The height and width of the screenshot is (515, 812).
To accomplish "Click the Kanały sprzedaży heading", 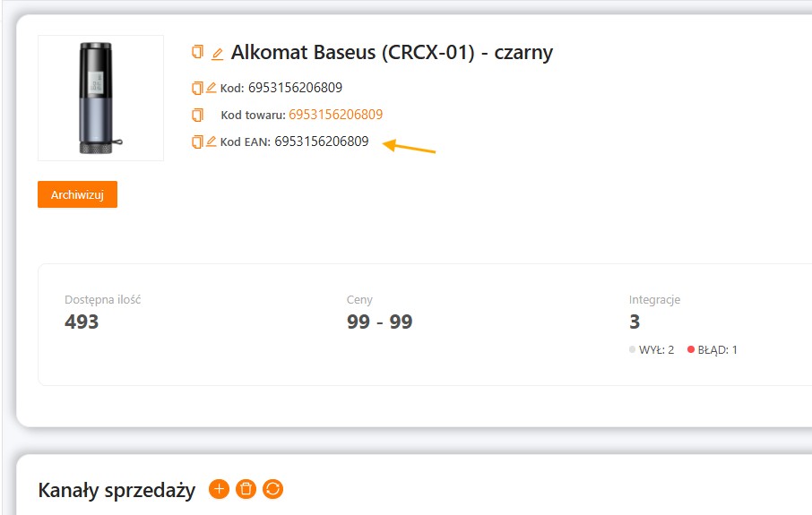I will coord(117,490).
